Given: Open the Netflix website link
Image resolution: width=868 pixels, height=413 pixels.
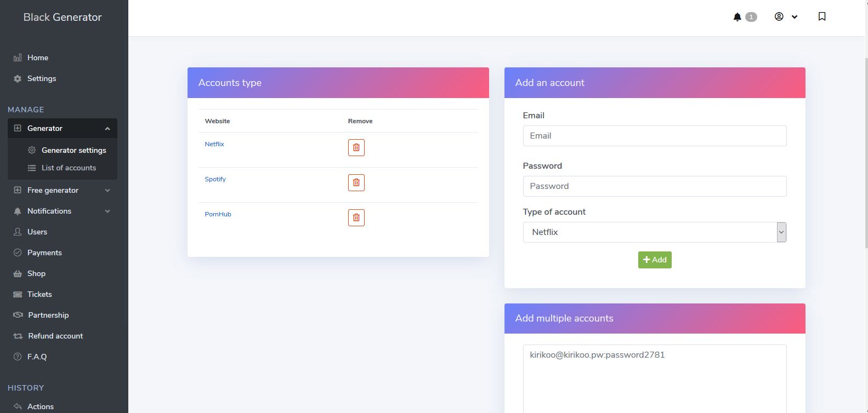Looking at the screenshot, I should (214, 144).
